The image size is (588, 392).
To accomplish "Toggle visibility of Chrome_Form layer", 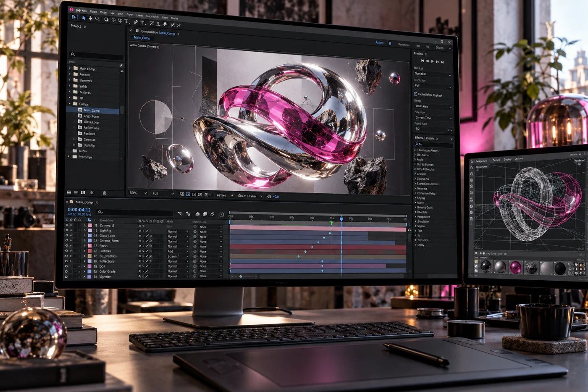I will [x=66, y=240].
